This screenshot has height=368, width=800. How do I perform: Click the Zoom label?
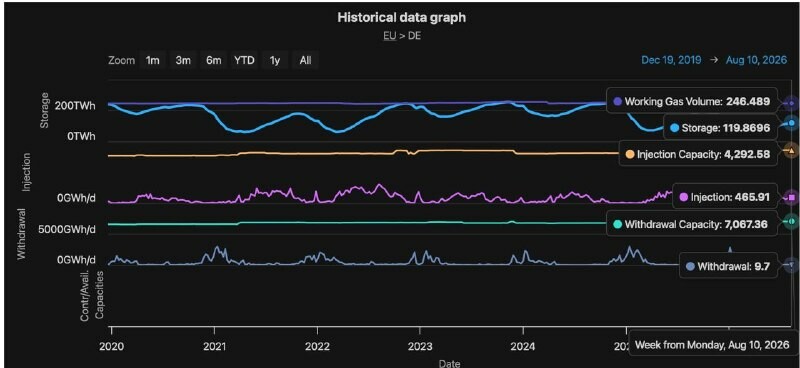pos(121,60)
